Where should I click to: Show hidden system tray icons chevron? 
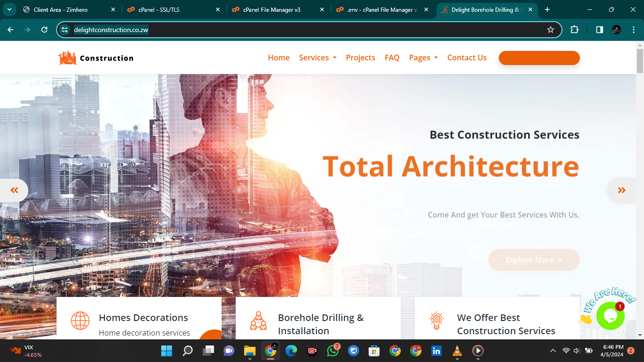[x=553, y=351]
